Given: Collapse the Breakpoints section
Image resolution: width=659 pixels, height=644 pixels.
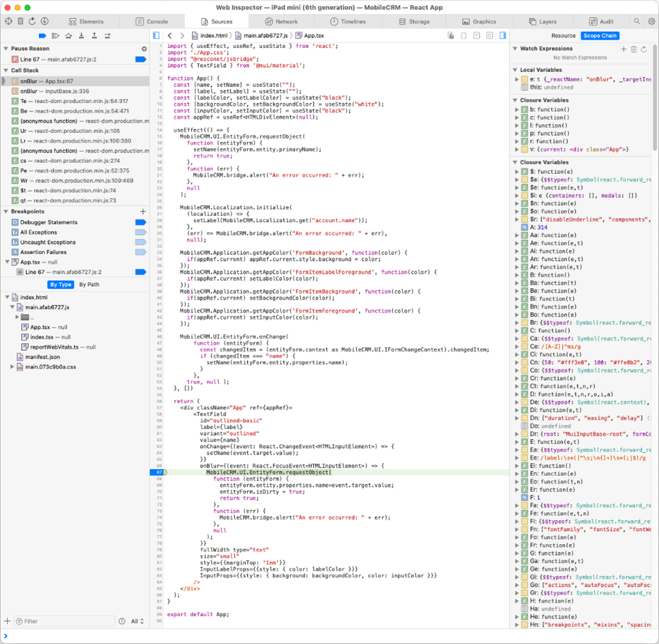Looking at the screenshot, I should 6,211.
